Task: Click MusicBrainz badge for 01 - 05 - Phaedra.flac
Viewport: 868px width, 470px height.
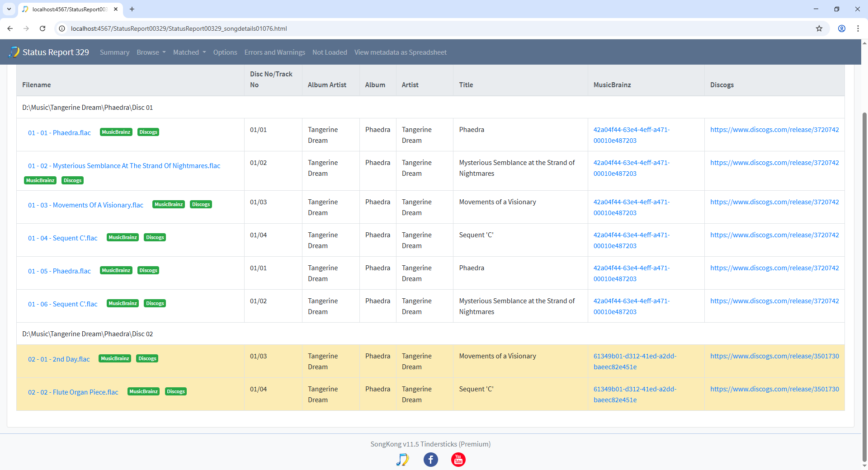Action: tap(116, 270)
